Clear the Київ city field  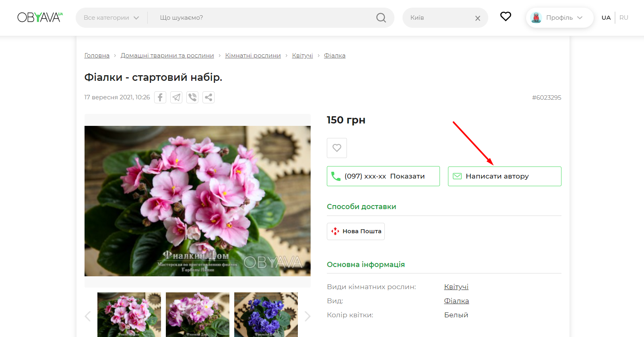click(x=478, y=18)
